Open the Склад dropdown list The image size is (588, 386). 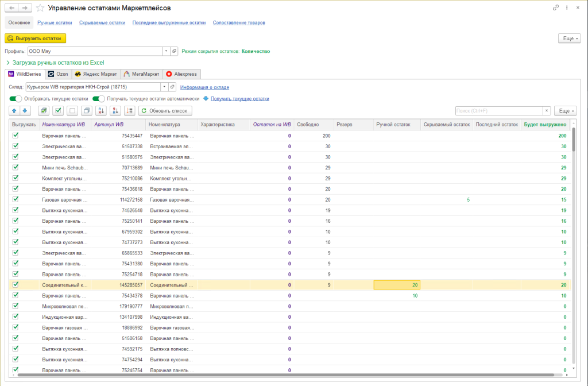point(164,87)
